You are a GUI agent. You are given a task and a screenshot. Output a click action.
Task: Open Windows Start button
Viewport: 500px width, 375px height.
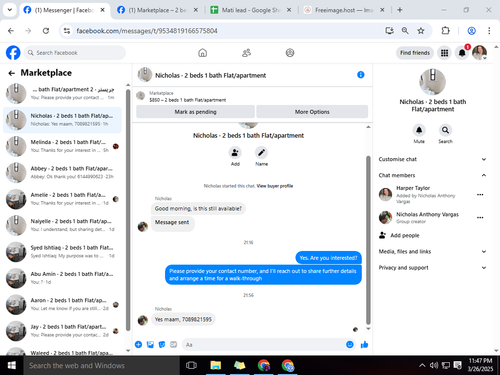pyautogui.click(x=12, y=366)
